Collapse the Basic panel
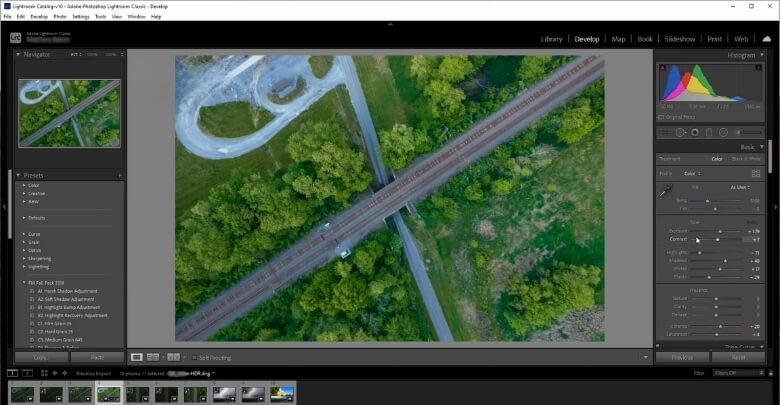Viewport: 780px width, 405px height. (x=762, y=147)
